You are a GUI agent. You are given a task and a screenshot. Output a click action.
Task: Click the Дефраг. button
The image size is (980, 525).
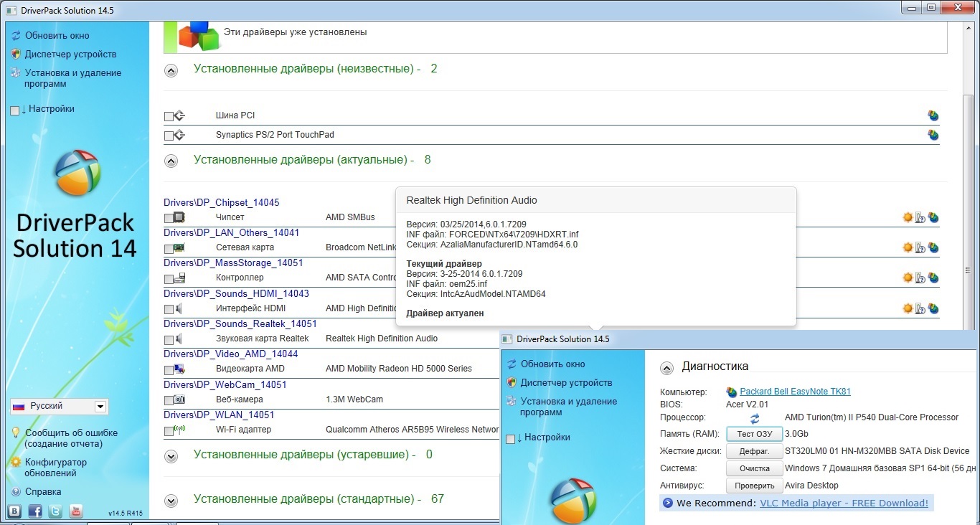[754, 451]
